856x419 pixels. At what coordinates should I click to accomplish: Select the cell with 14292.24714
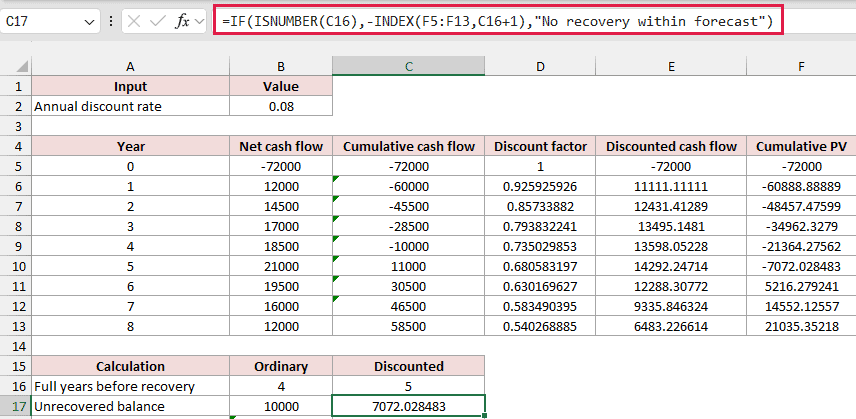click(x=671, y=266)
